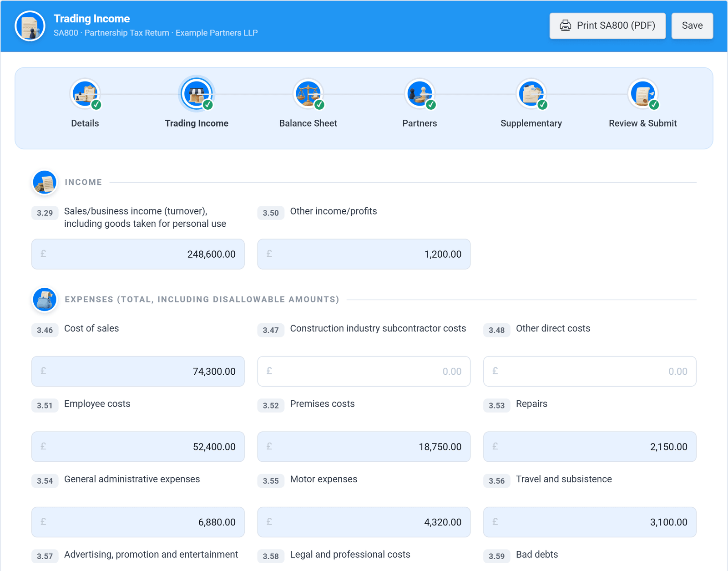The height and width of the screenshot is (571, 728).
Task: Click the SA800 Partnership Tax Return subtitle
Action: (156, 33)
